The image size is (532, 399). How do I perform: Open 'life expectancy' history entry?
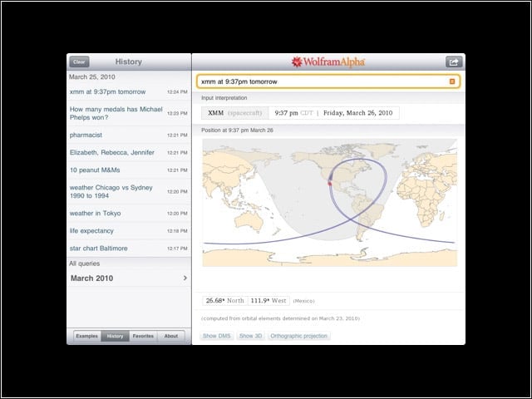click(129, 231)
